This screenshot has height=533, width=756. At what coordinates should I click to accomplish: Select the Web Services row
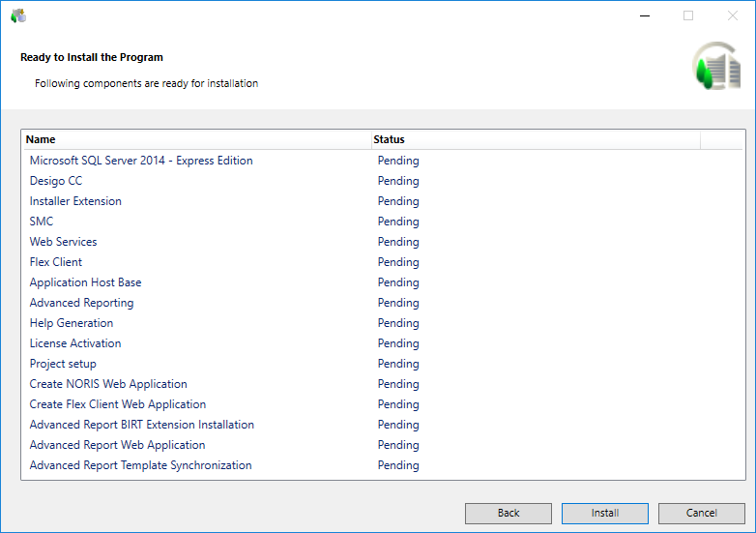coord(63,242)
